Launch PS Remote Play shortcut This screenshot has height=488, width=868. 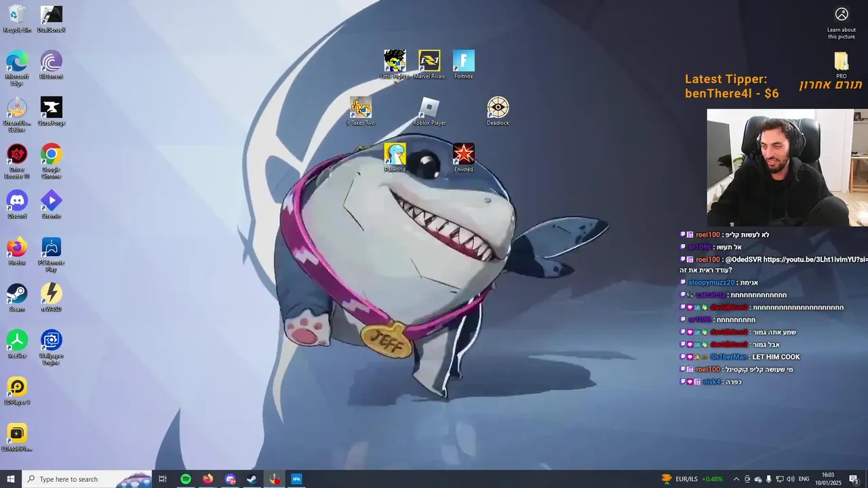pyautogui.click(x=52, y=254)
